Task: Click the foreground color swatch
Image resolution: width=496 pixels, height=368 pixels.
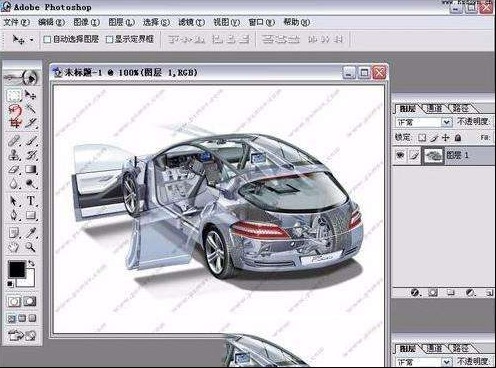Action: [17, 269]
